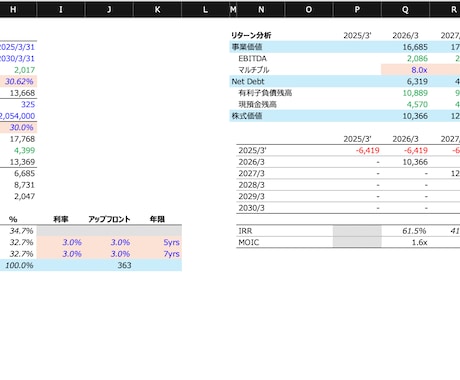Select column I header
The height and width of the screenshot is (380, 460).
(x=61, y=10)
